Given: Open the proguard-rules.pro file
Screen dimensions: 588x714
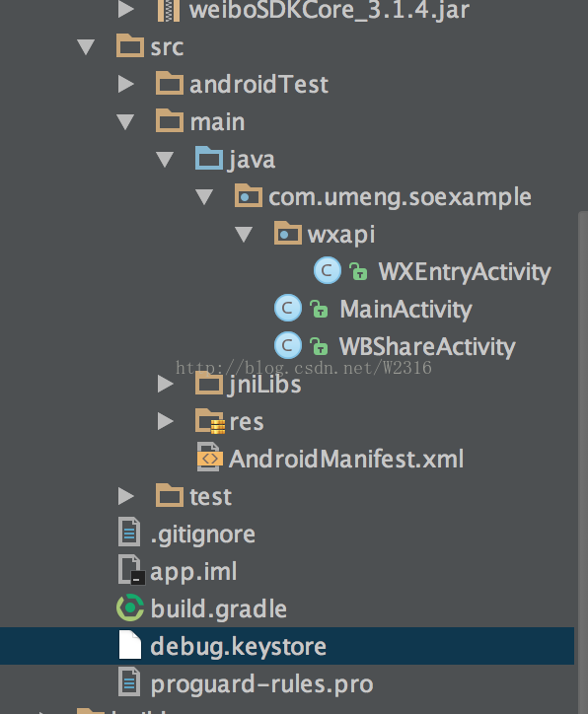Looking at the screenshot, I should pyautogui.click(x=261, y=684).
